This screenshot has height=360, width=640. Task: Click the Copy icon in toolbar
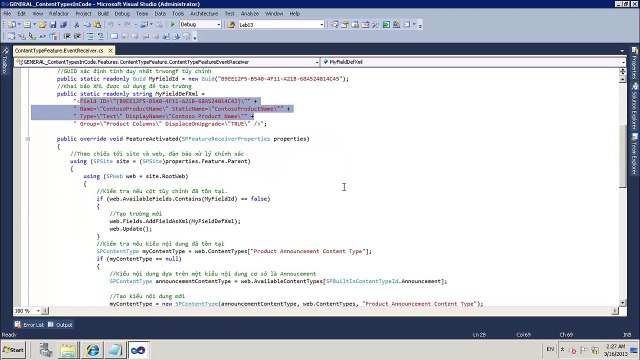(x=87, y=24)
